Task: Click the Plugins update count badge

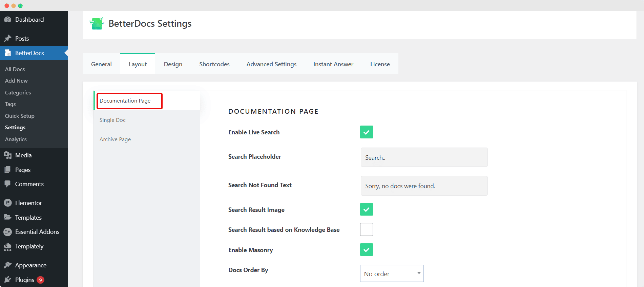Action: click(40, 280)
